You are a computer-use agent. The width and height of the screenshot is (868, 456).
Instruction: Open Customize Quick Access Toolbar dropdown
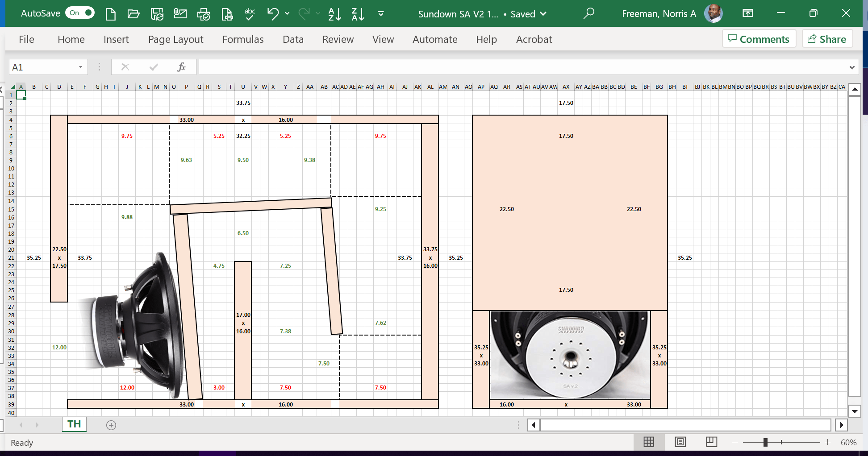(x=381, y=14)
